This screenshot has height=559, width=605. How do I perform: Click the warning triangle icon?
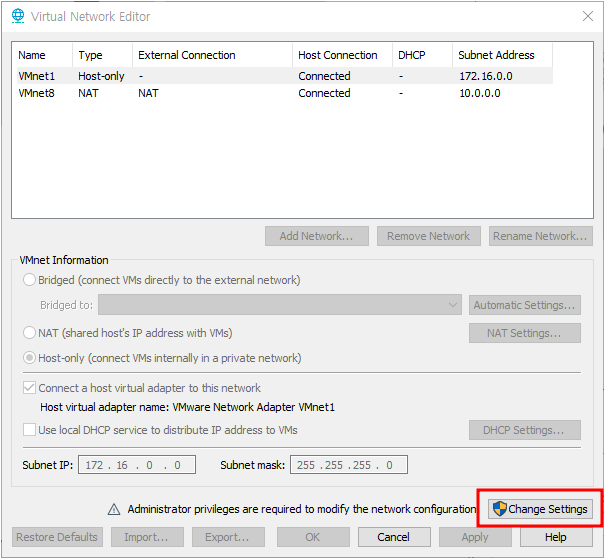coord(114,510)
